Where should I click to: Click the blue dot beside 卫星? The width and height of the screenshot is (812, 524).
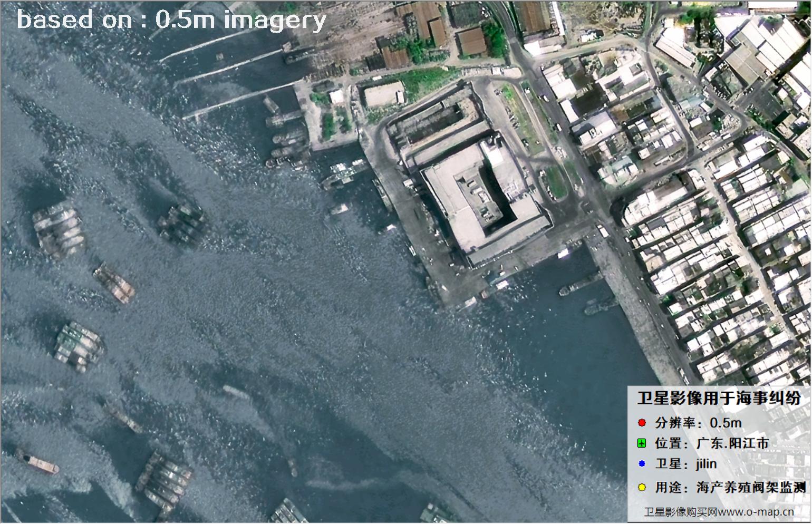(642, 464)
